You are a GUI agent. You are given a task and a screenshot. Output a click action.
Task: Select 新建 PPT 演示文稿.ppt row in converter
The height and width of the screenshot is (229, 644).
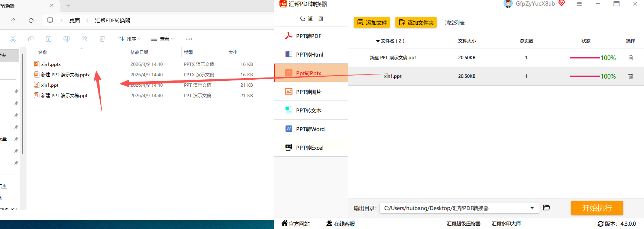(x=496, y=58)
